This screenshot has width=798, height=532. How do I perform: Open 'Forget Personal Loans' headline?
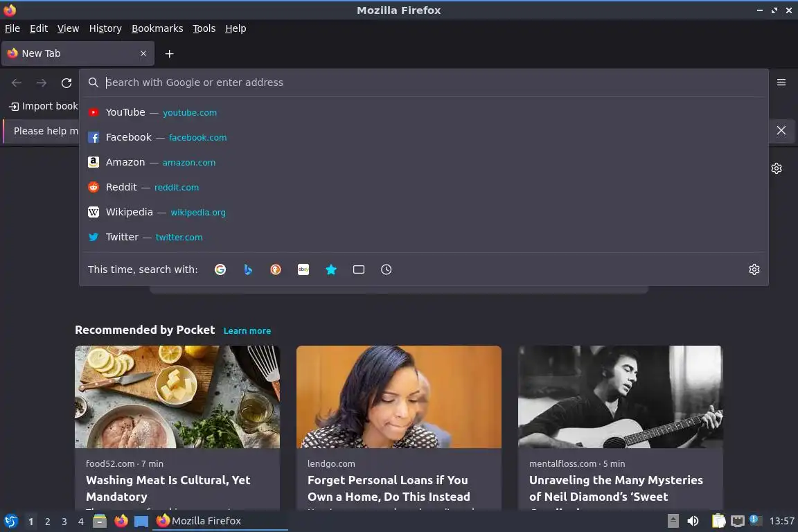(x=389, y=488)
